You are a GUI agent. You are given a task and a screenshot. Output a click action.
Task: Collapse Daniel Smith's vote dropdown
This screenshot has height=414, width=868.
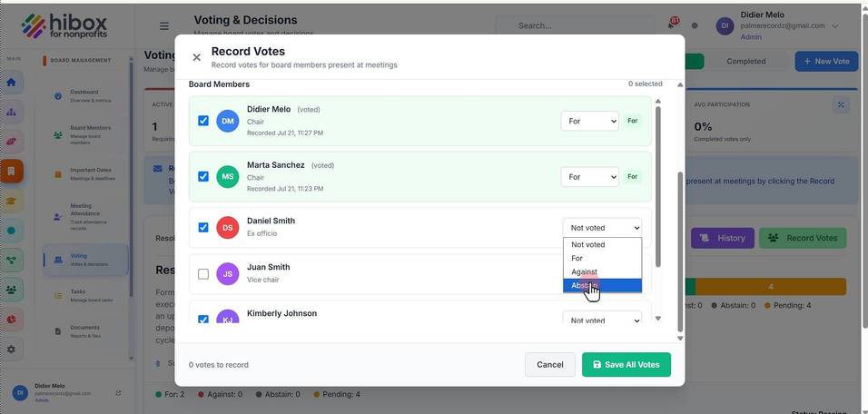602,228
